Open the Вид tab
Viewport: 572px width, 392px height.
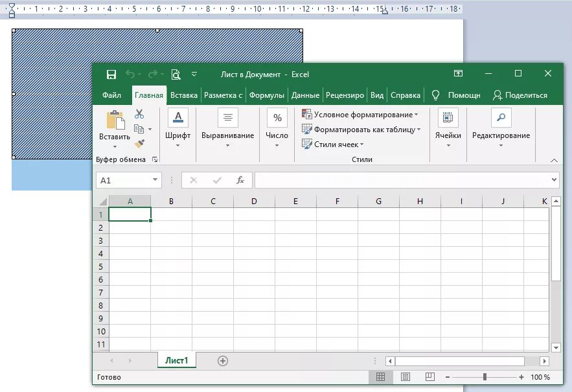tap(377, 95)
